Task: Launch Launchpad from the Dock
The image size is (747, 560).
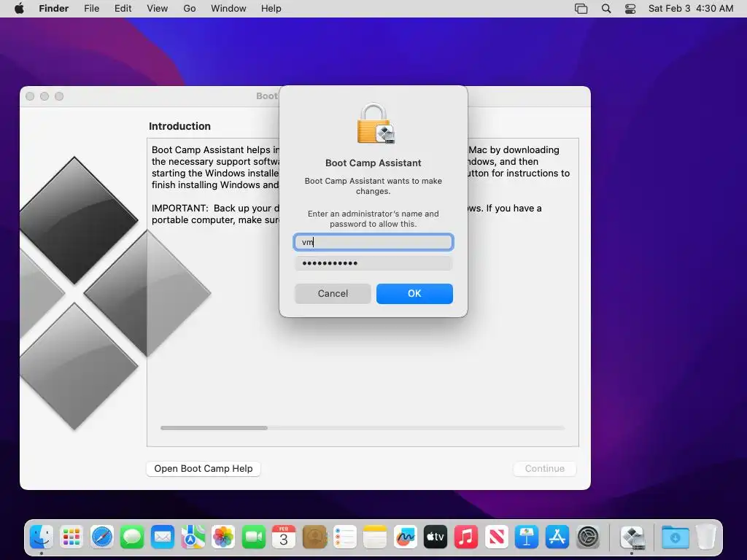Action: pos(71,537)
